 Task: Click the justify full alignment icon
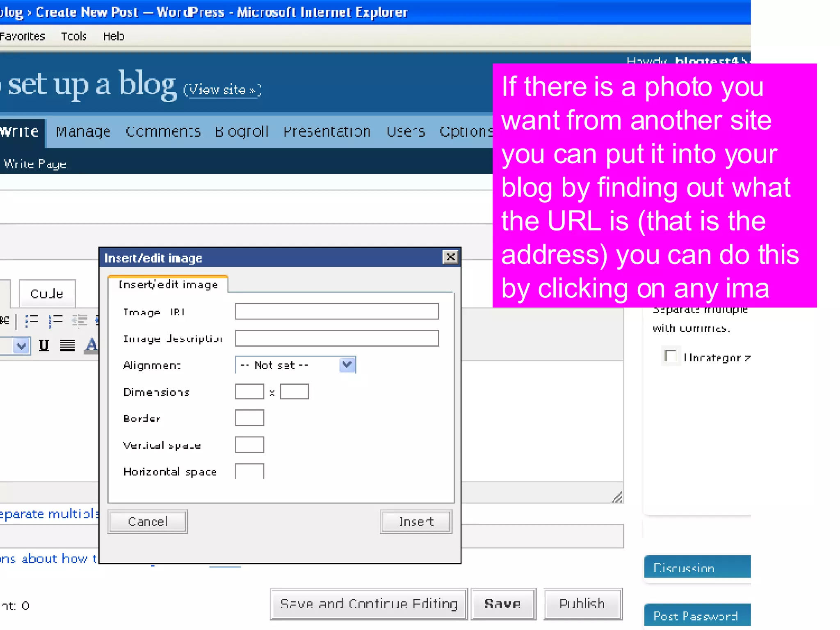click(67, 345)
